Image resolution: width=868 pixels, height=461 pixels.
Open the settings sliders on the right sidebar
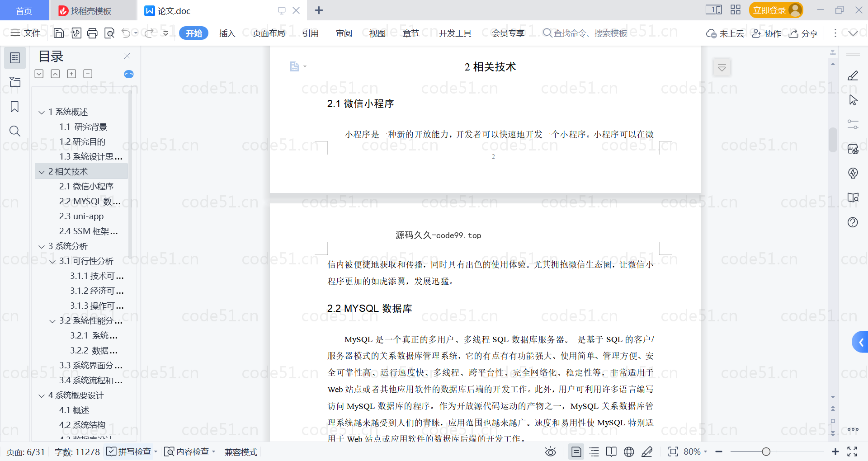[x=853, y=124]
